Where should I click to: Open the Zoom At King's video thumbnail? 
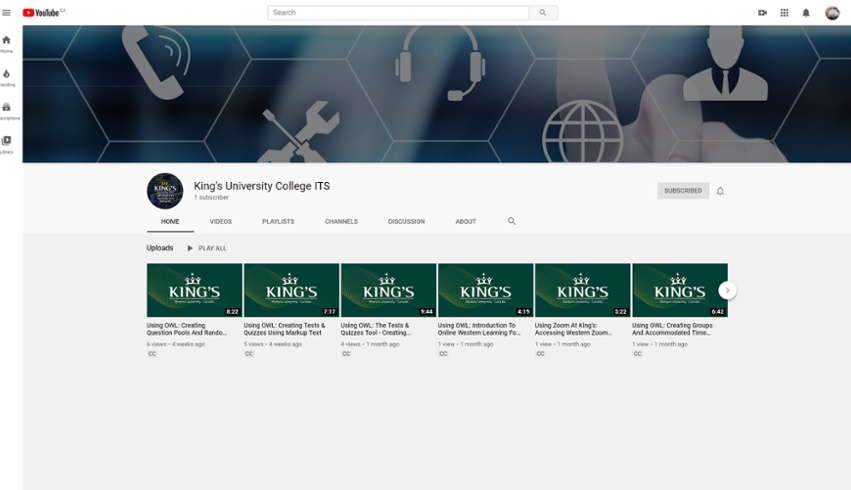click(x=583, y=290)
